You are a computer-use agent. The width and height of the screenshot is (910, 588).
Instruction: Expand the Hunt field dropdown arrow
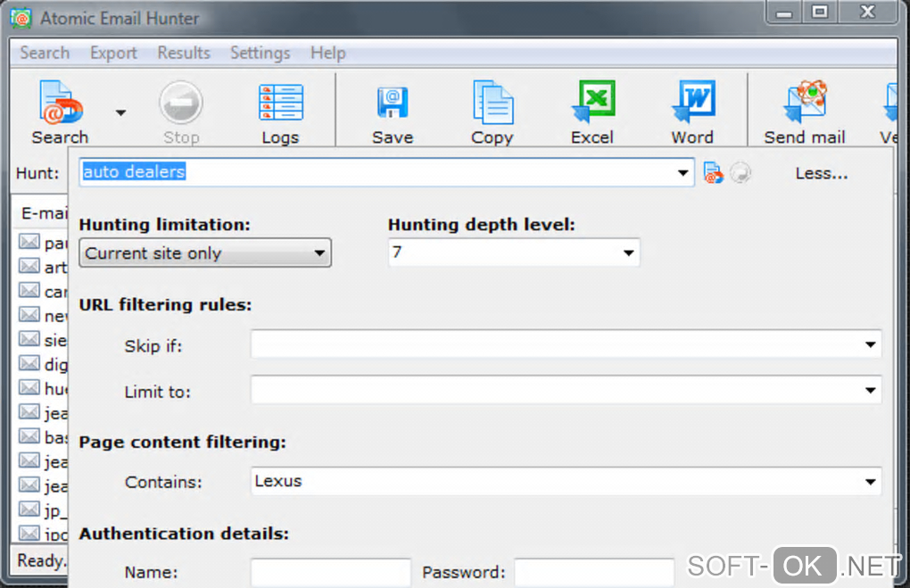683,172
